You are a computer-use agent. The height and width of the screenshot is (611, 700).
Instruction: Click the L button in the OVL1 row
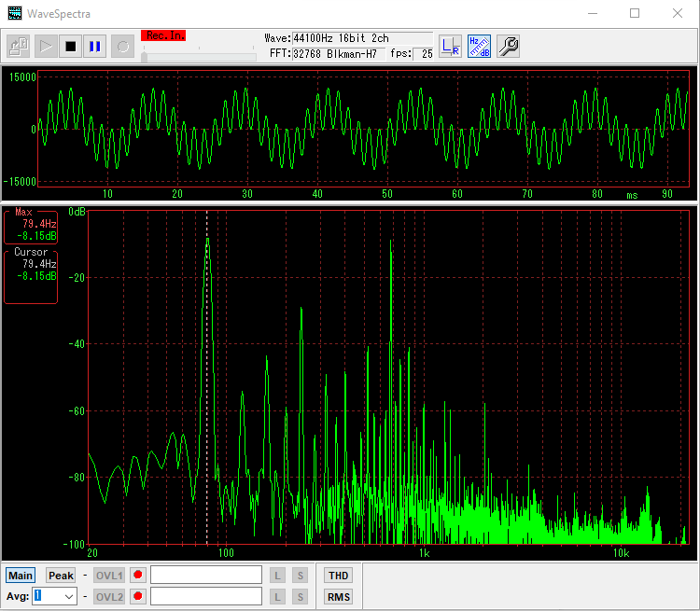coord(277,576)
